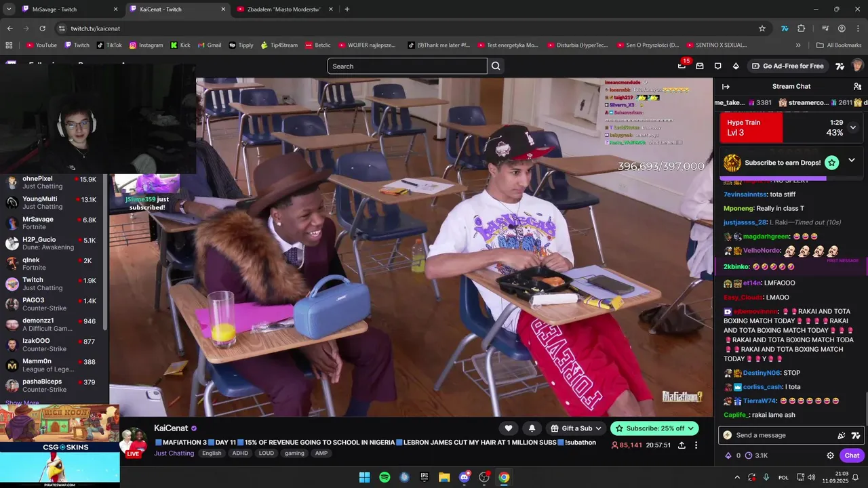Open Epic Games launcher in the taskbar
This screenshot has height=488, width=868.
click(x=425, y=477)
